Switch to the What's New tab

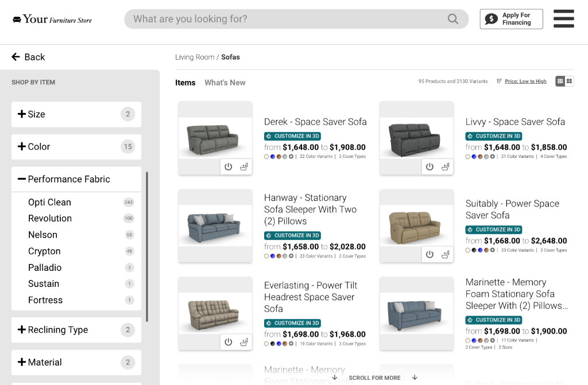click(x=225, y=83)
